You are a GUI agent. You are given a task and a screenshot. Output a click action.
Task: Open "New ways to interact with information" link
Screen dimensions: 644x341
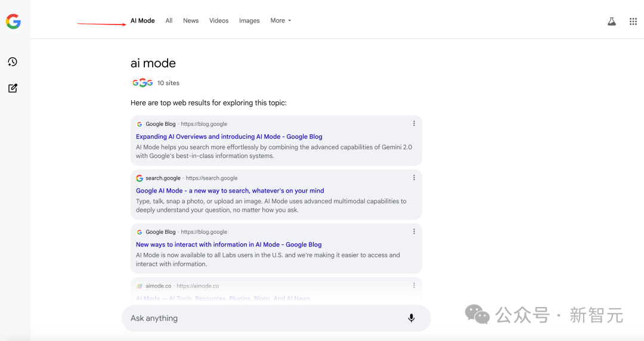coord(228,244)
